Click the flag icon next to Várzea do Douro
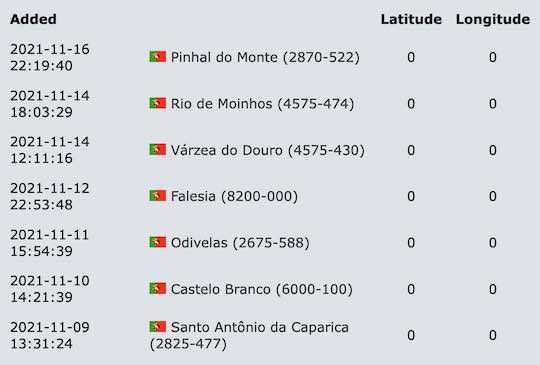Viewport: 540px width, 365px height. (157, 149)
